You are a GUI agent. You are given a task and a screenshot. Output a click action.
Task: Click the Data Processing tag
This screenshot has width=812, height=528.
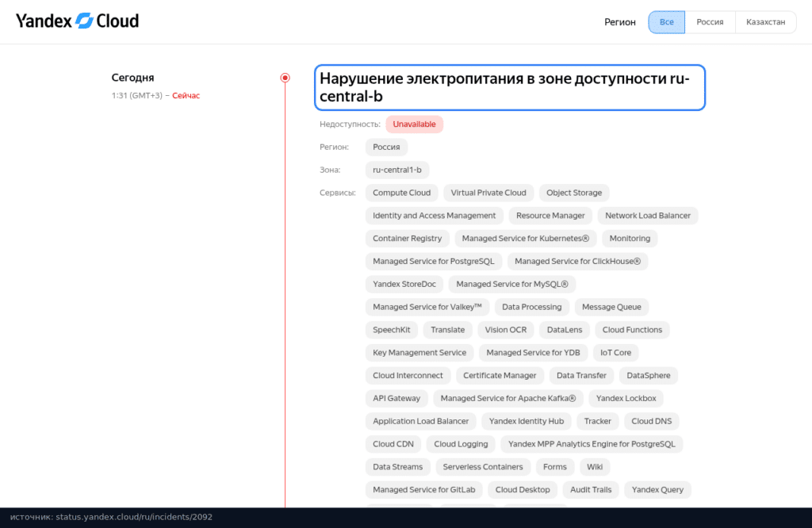pos(532,307)
